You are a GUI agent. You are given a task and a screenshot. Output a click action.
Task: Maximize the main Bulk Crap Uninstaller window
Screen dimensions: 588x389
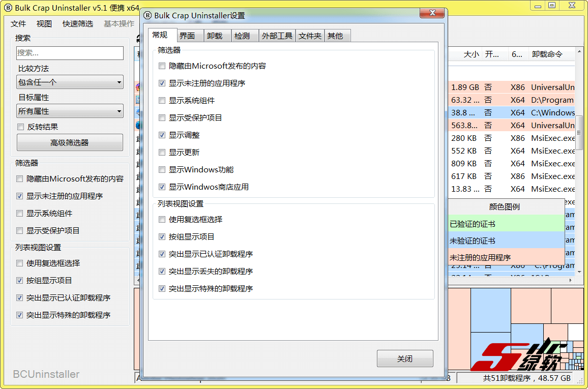(x=552, y=5)
